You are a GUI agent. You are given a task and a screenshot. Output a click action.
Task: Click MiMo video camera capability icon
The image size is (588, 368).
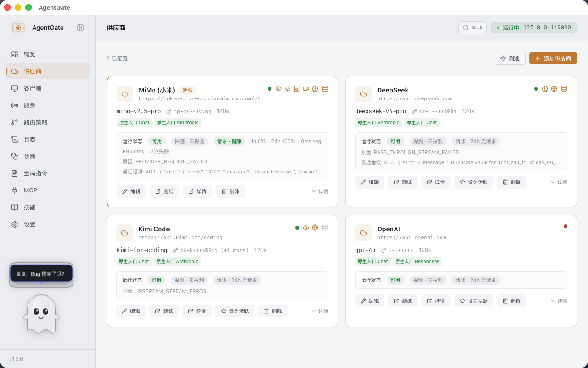306,89
